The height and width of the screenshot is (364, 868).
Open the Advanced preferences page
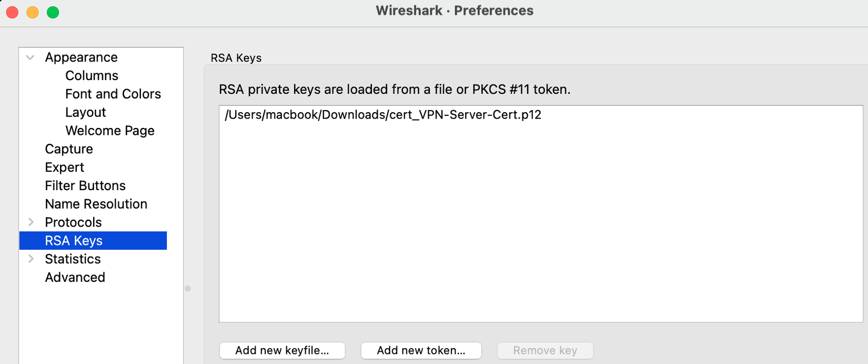point(75,277)
